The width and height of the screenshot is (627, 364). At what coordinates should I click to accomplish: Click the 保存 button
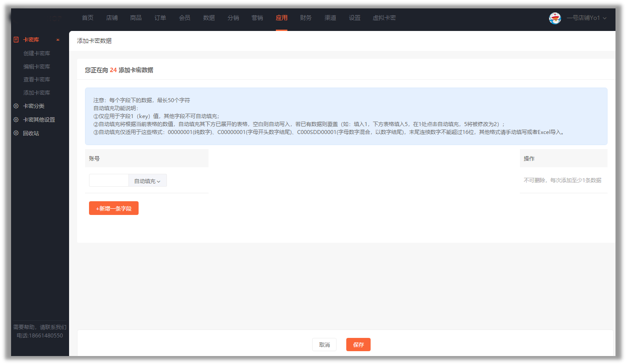pos(359,345)
